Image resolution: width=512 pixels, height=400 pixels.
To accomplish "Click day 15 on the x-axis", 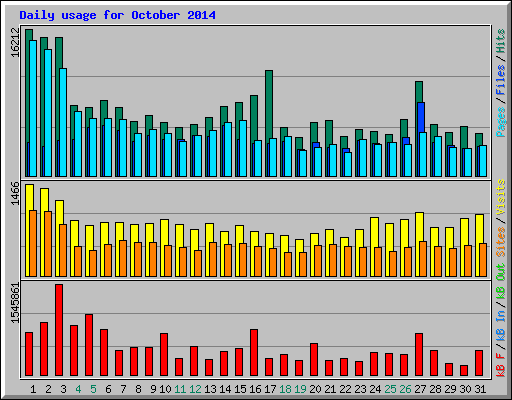I will [240, 389].
